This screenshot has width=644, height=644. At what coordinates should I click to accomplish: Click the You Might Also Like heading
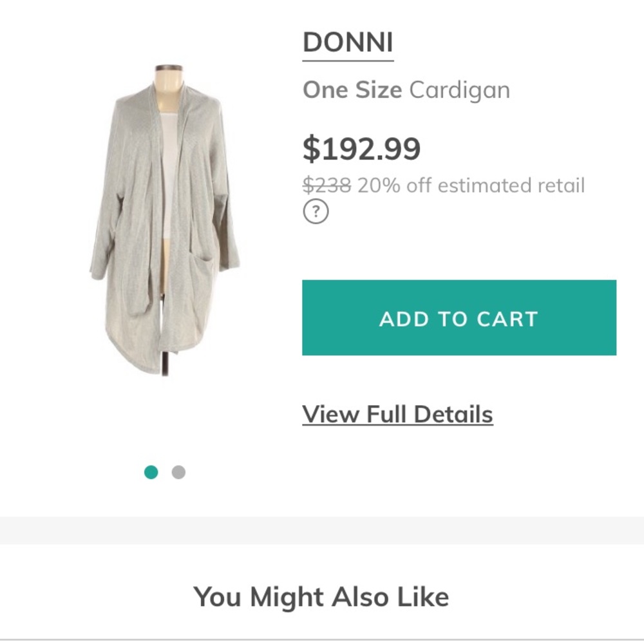coord(322,596)
